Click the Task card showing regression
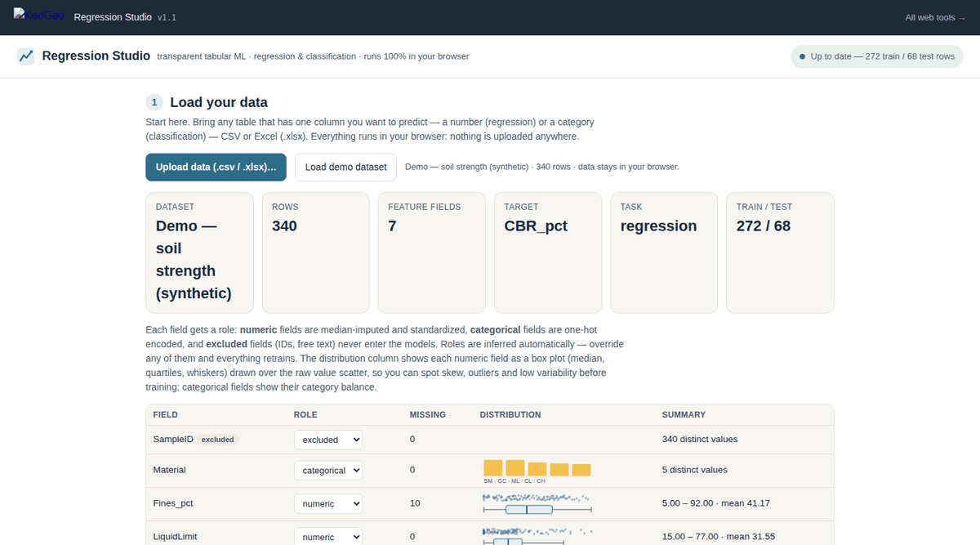This screenshot has height=545, width=980. click(664, 252)
